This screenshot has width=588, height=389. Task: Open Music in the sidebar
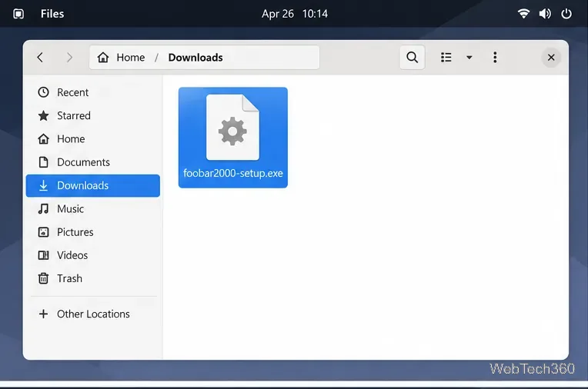pyautogui.click(x=93, y=209)
